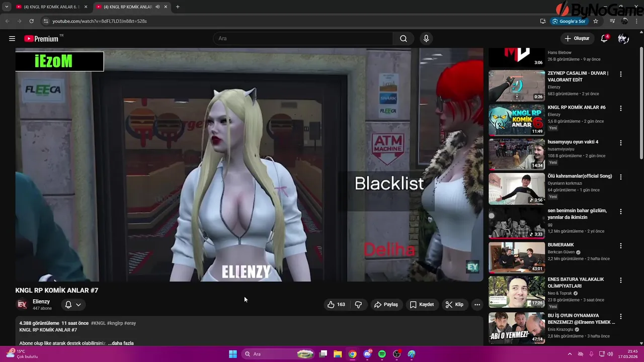
Task: Click the taskbar Ara search box
Action: (x=279, y=354)
